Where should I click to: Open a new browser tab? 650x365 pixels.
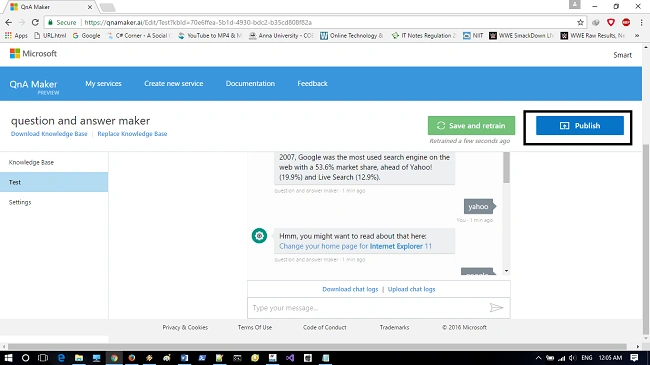[x=107, y=7]
